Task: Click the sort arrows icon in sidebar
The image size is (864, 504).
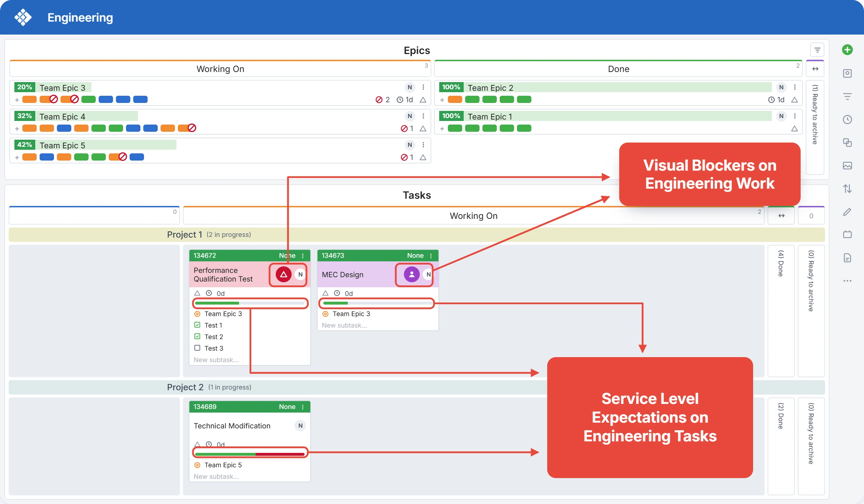Action: 847,189
